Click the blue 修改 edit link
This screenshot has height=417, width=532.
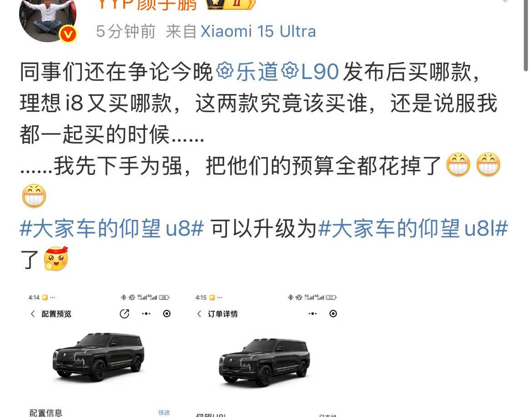pos(164,412)
